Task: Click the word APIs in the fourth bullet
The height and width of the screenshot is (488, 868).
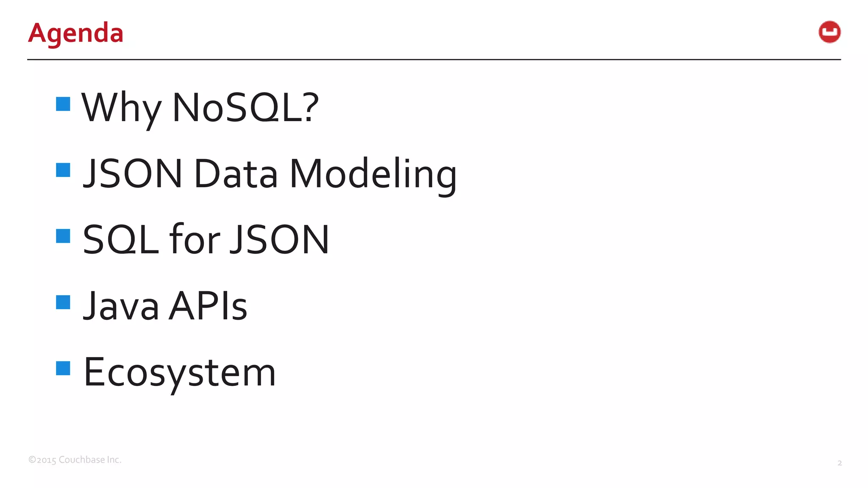Action: [x=208, y=306]
